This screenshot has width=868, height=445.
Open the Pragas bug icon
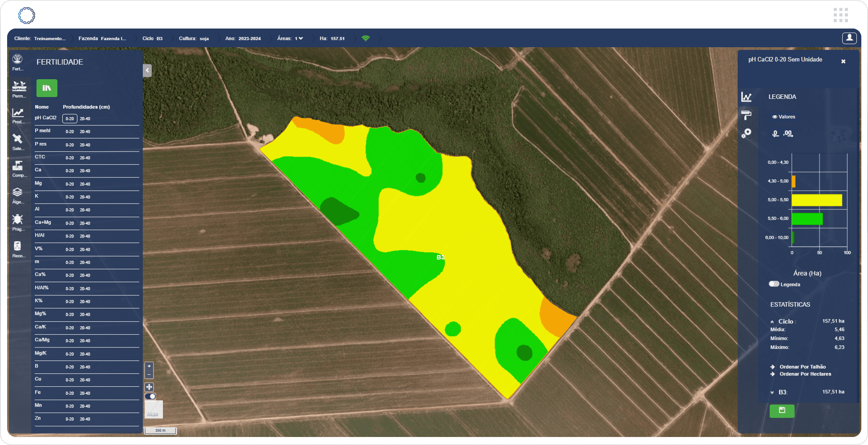click(x=18, y=221)
